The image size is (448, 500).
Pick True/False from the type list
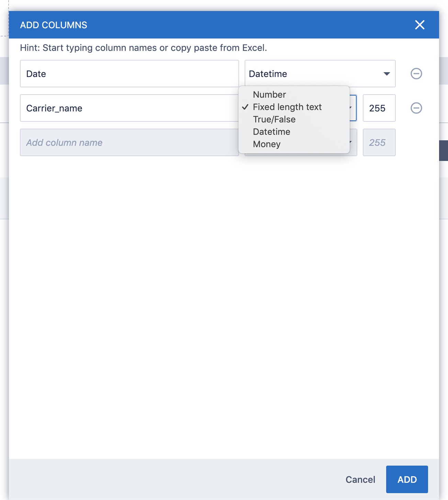(274, 119)
